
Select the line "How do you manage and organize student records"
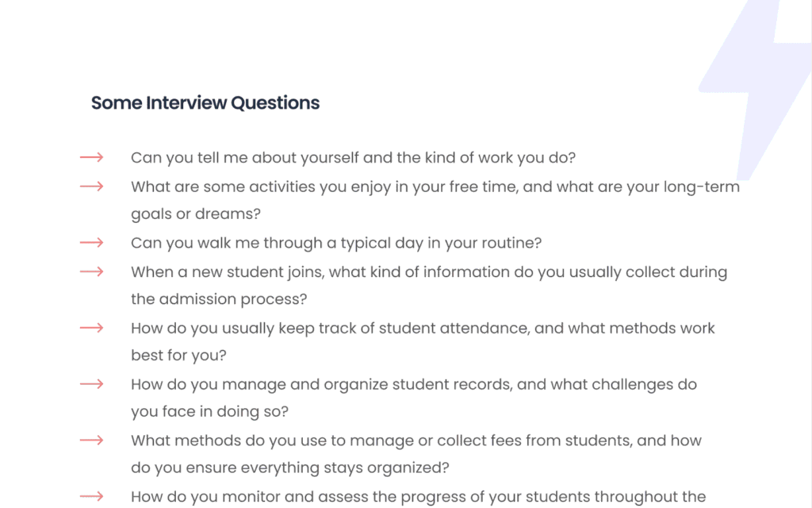[413, 385]
